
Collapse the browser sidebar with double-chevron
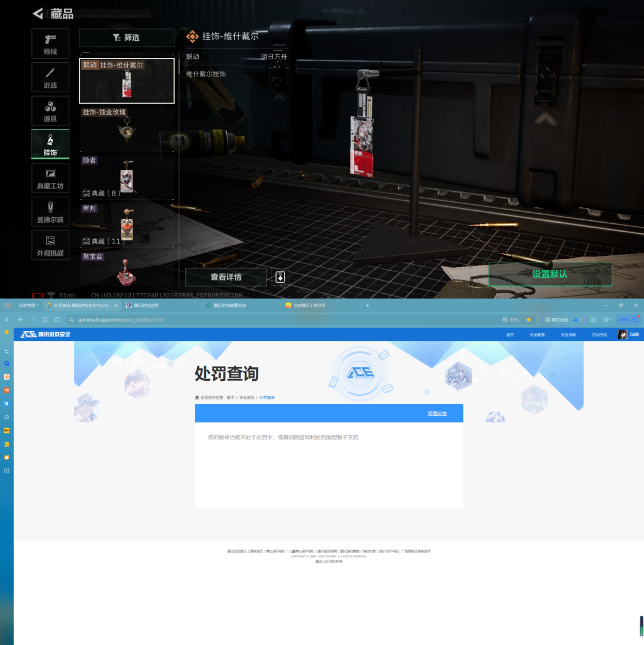(x=7, y=320)
